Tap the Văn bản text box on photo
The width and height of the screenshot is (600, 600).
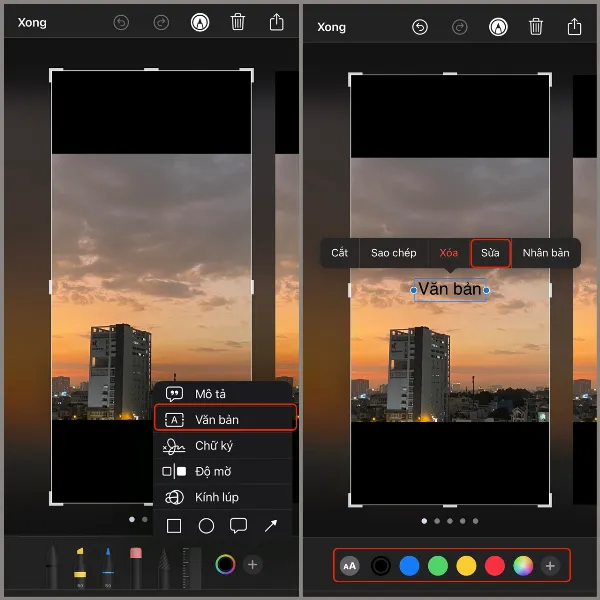coord(450,289)
